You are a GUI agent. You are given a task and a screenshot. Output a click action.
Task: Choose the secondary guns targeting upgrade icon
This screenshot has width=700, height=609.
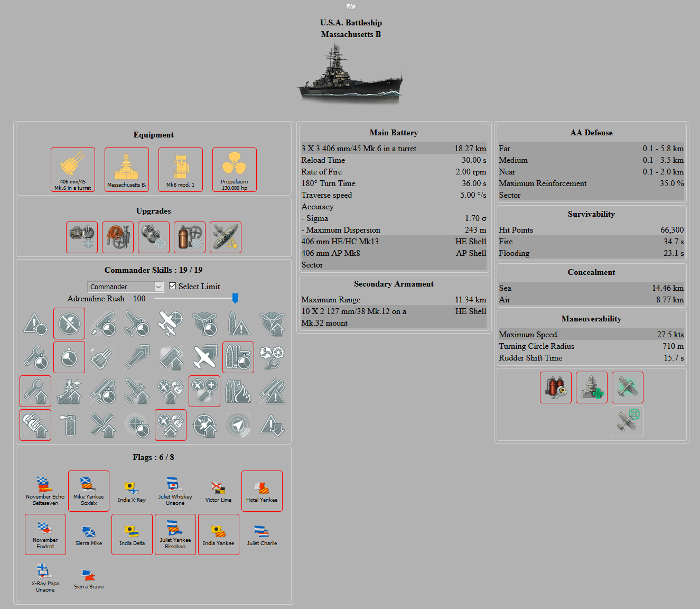pyautogui.click(x=154, y=237)
